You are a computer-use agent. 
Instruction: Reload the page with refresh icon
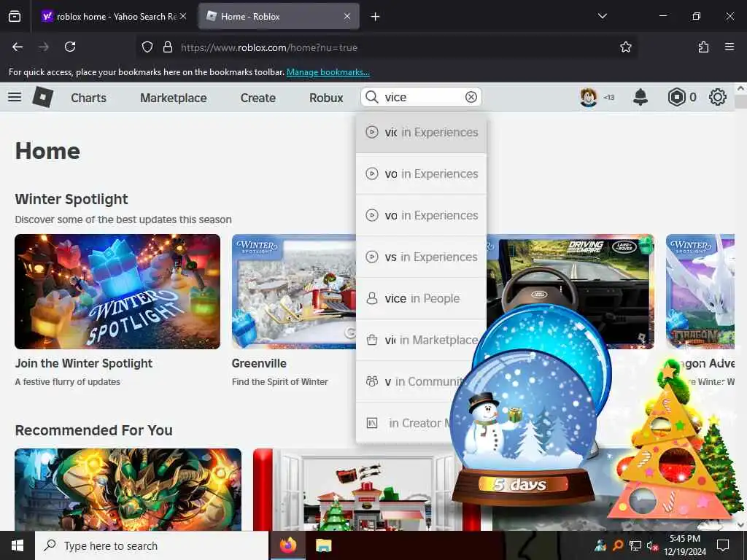click(70, 47)
